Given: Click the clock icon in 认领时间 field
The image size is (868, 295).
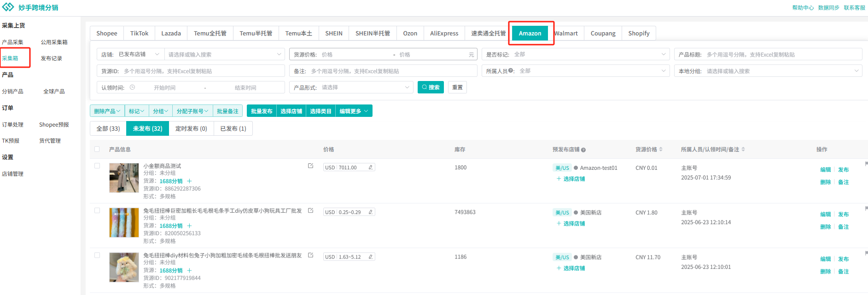Looking at the screenshot, I should tap(132, 87).
